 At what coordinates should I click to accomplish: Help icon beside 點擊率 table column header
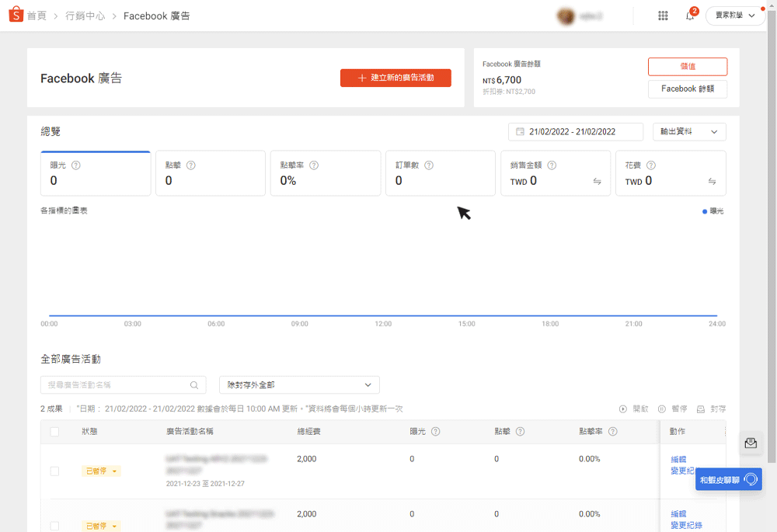[613, 432]
